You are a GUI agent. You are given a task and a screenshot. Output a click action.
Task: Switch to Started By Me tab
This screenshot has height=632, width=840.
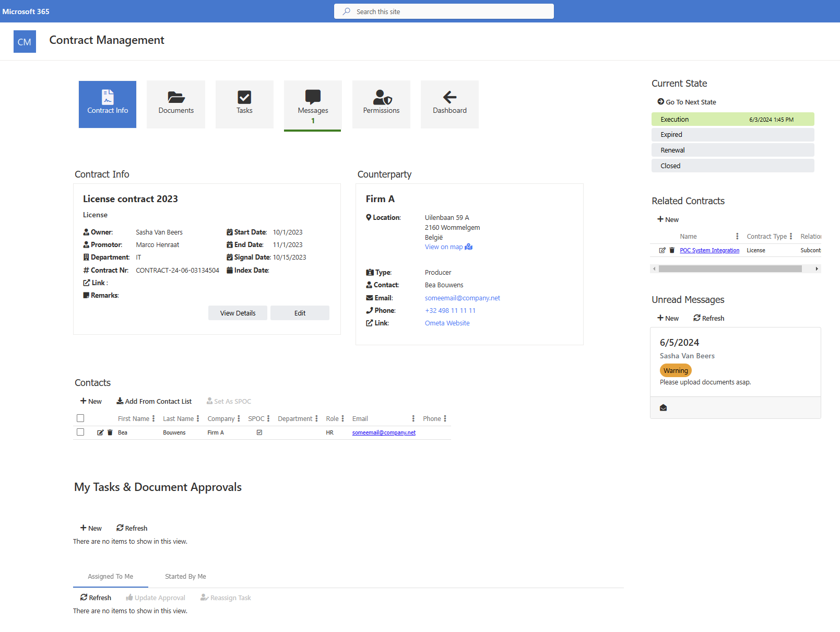[x=185, y=577]
